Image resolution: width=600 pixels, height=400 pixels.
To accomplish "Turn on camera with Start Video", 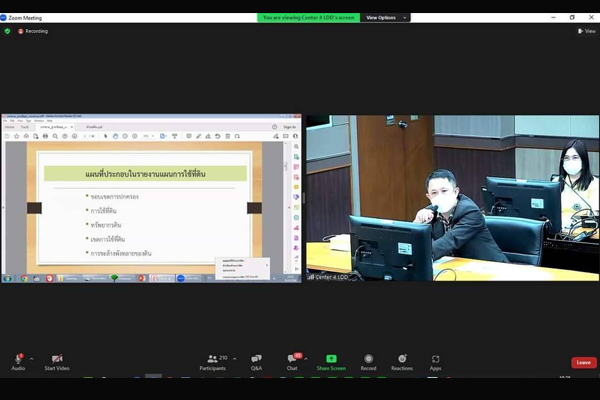I will point(57,360).
